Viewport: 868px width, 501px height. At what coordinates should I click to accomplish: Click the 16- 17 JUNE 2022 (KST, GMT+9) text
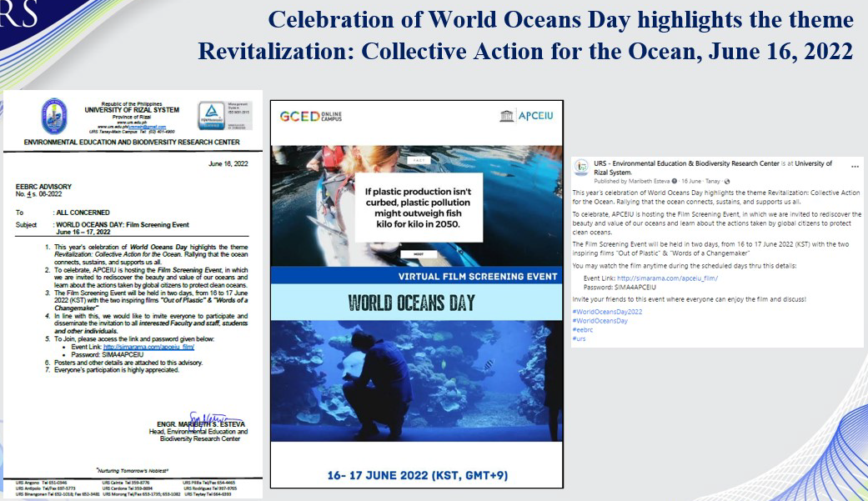pos(418,475)
